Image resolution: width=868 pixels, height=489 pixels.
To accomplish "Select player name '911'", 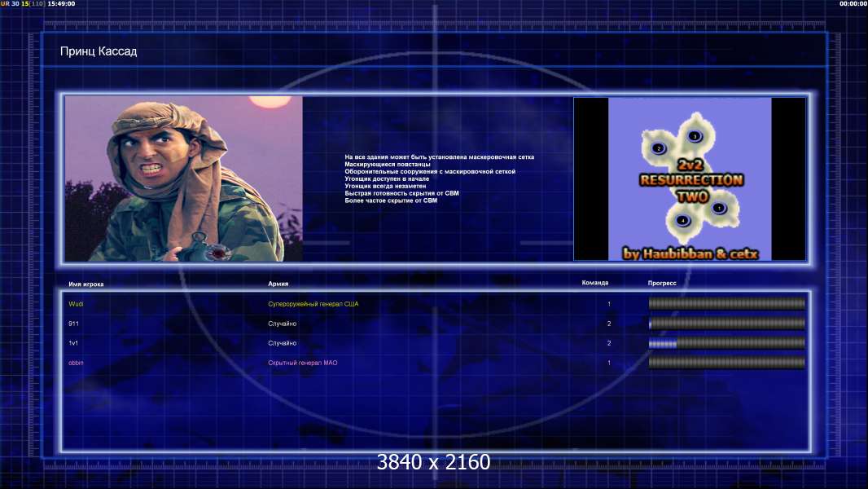I will (73, 324).
